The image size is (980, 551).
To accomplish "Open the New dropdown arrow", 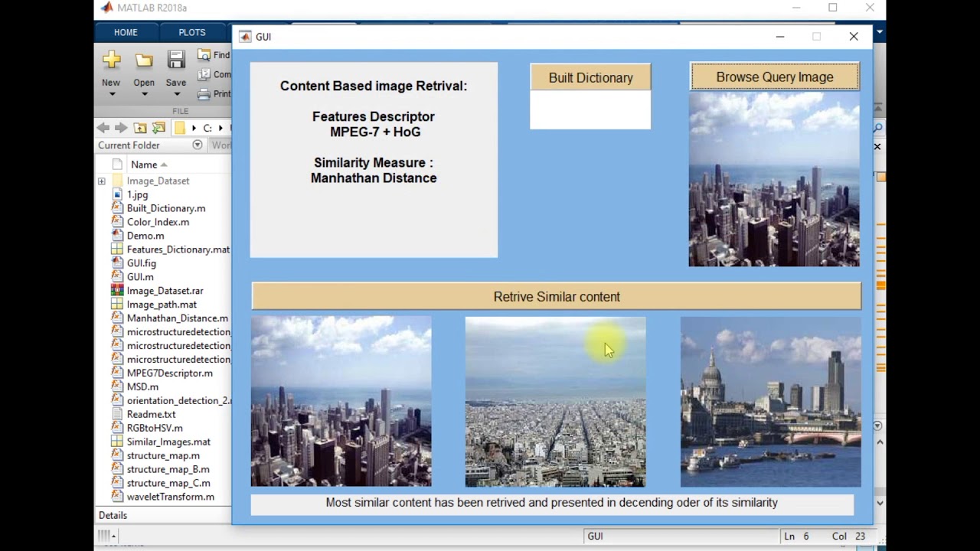I will 112,94.
